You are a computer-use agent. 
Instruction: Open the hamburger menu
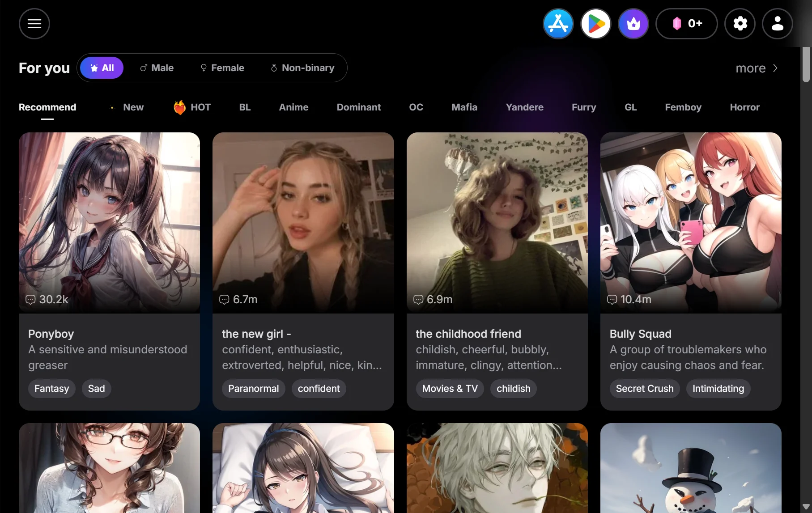[x=34, y=24]
